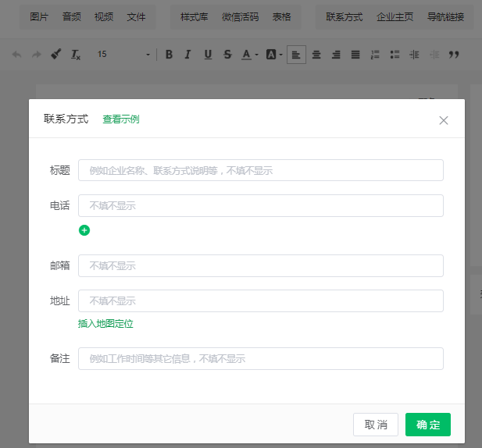Image resolution: width=482 pixels, height=448 pixels.
Task: Toggle the ordered list button
Action: click(375, 55)
